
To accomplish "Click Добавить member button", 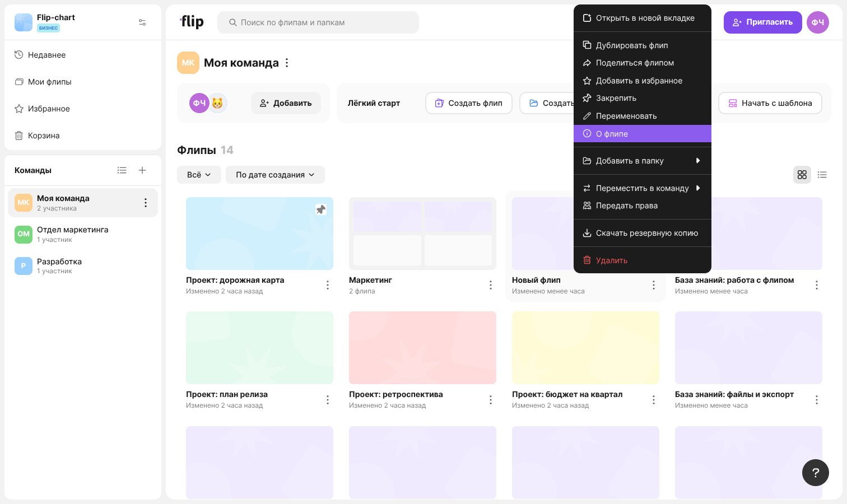I will [x=286, y=103].
